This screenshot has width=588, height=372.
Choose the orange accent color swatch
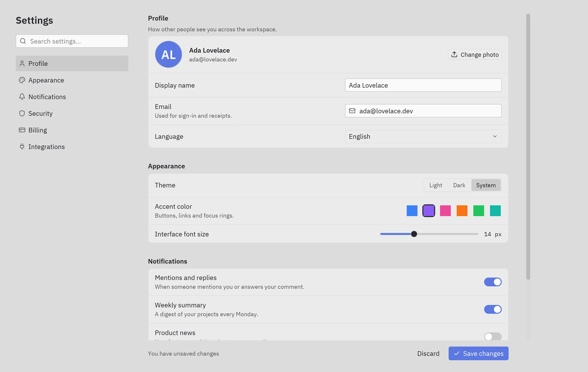click(462, 211)
